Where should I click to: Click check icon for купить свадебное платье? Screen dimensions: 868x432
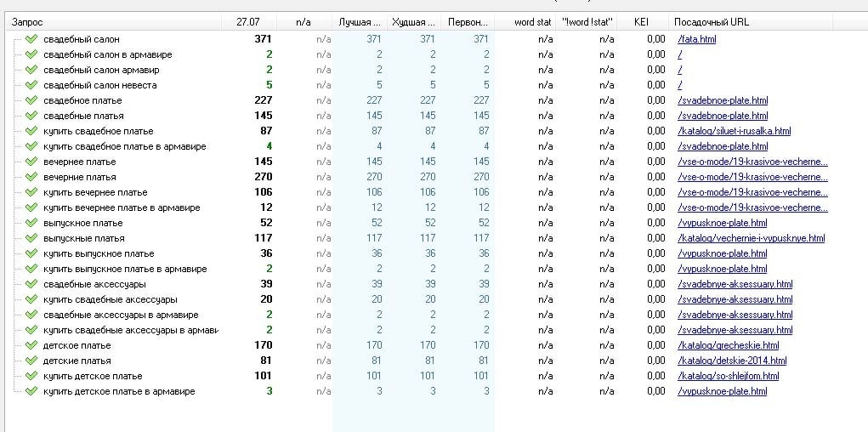point(31,131)
